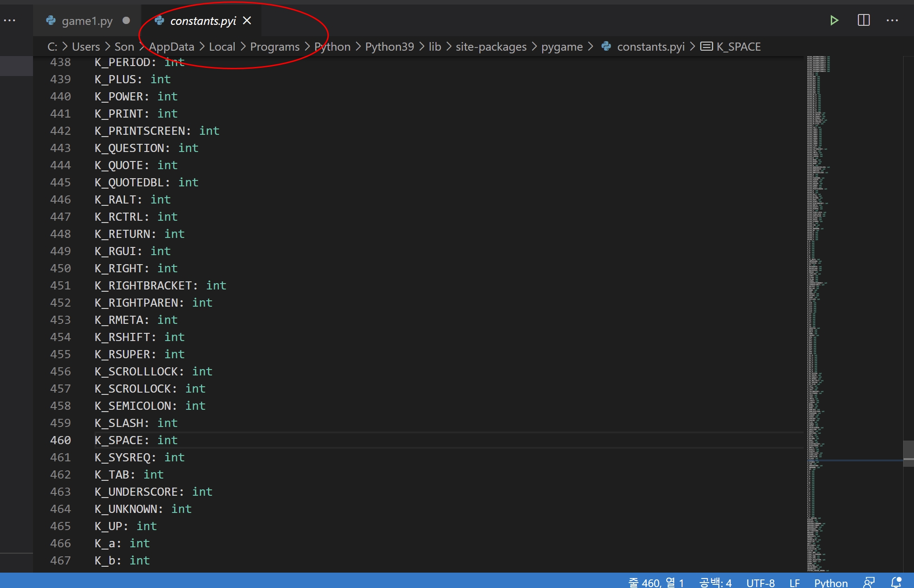Change language mode from Python
Image resolution: width=914 pixels, height=588 pixels.
pos(831,583)
